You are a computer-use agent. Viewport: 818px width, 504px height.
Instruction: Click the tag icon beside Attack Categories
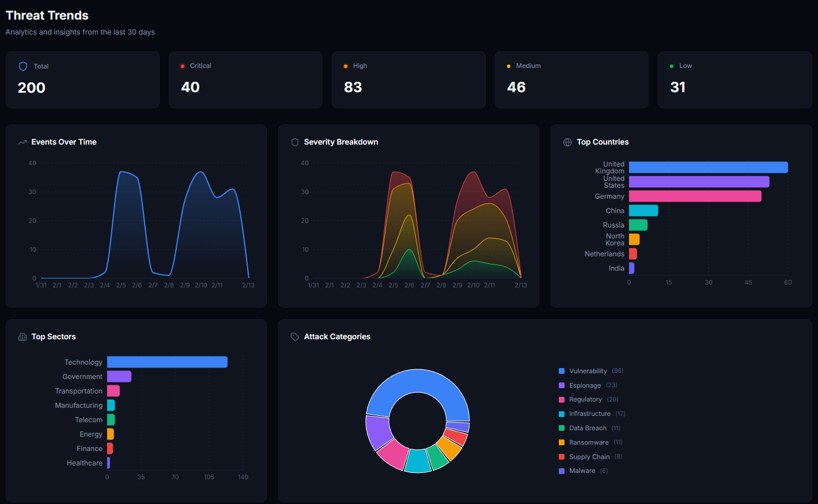294,336
